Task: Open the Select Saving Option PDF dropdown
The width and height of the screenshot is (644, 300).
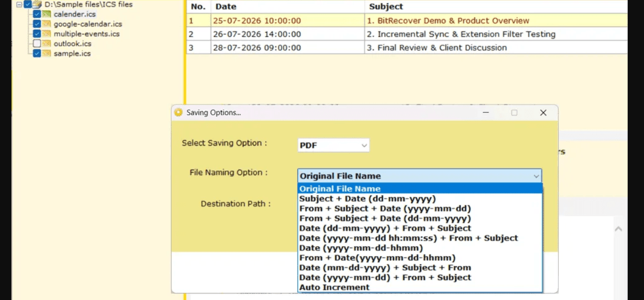Action: [x=333, y=145]
